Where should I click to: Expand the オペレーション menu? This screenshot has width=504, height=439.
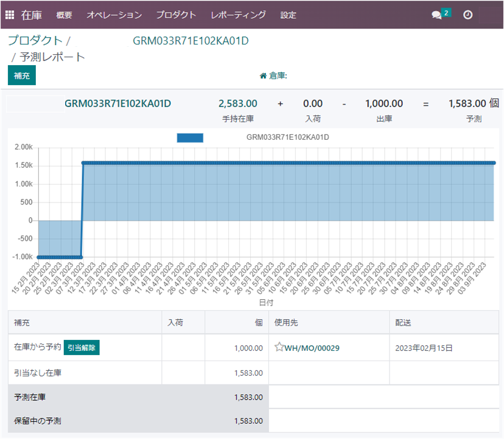tap(114, 15)
